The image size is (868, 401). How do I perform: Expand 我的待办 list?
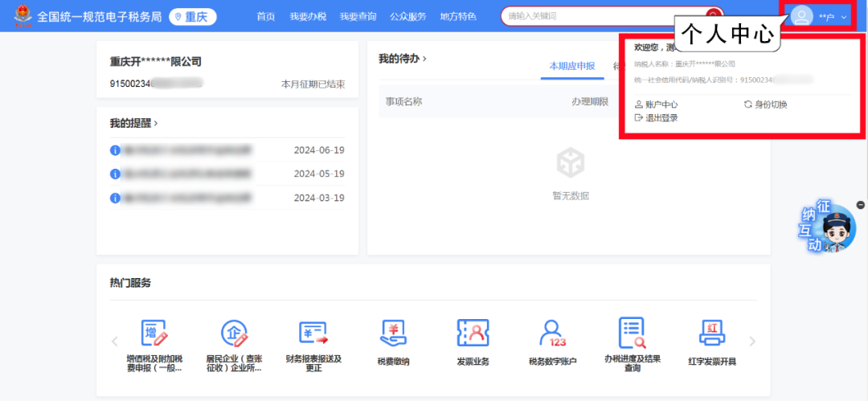point(403,59)
